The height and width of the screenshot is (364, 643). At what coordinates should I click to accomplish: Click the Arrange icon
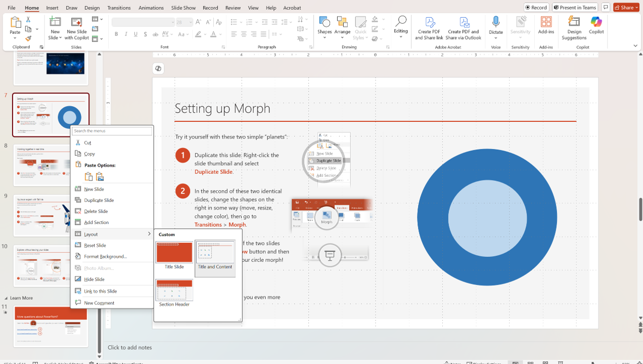point(342,22)
